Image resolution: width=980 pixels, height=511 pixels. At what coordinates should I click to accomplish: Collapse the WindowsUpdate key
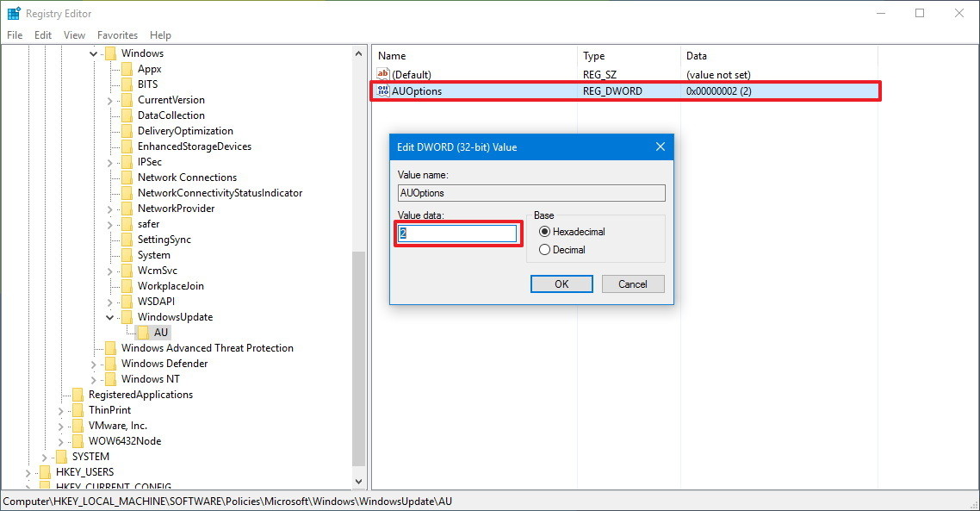tap(110, 318)
